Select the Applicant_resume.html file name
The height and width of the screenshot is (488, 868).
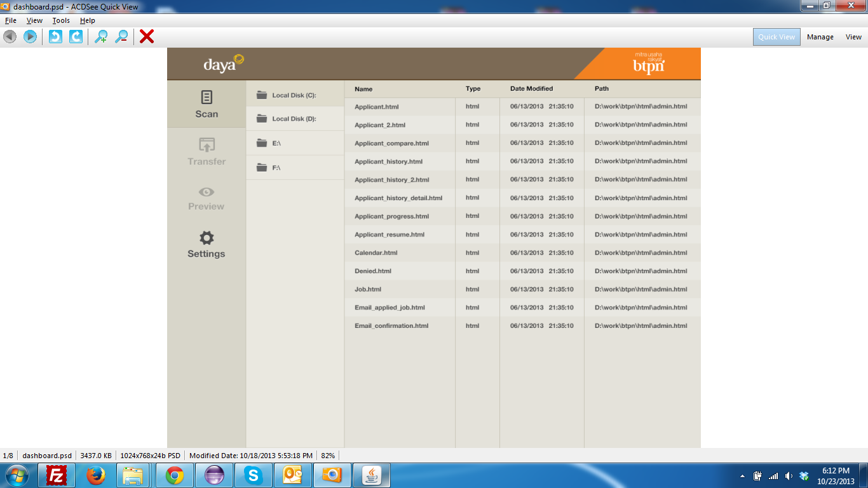(390, 235)
